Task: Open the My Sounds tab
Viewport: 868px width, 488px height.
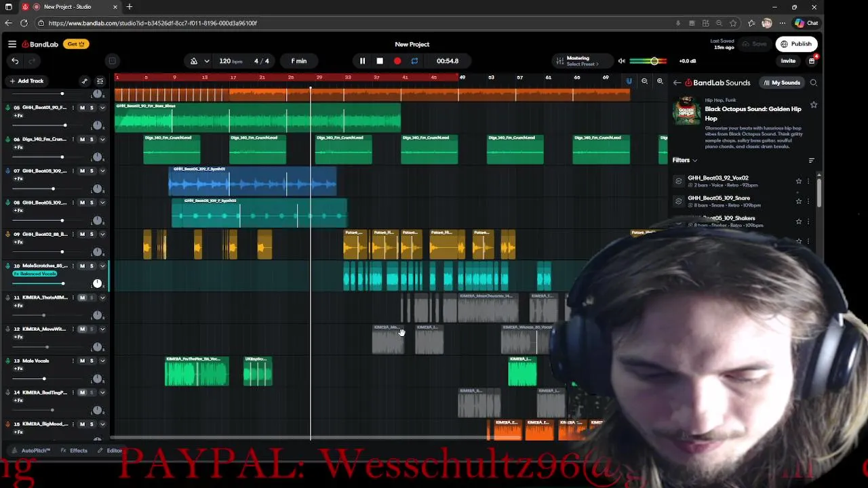Action: tap(781, 83)
